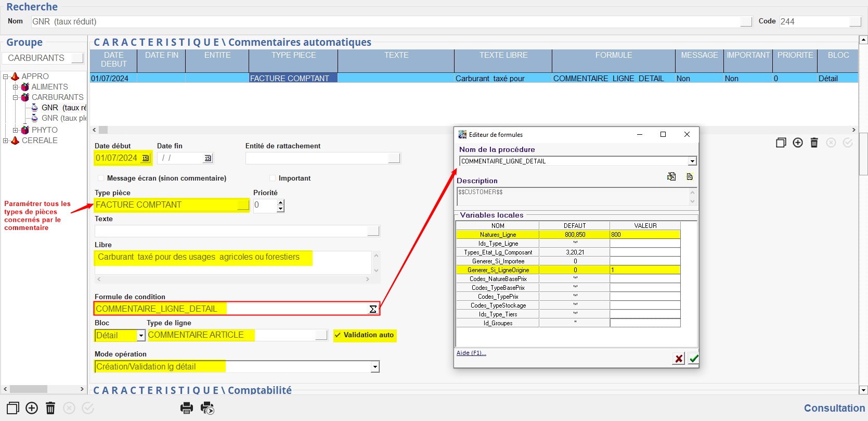This screenshot has height=421, width=868.
Task: Click the sigma formula editor icon
Action: pos(373,309)
